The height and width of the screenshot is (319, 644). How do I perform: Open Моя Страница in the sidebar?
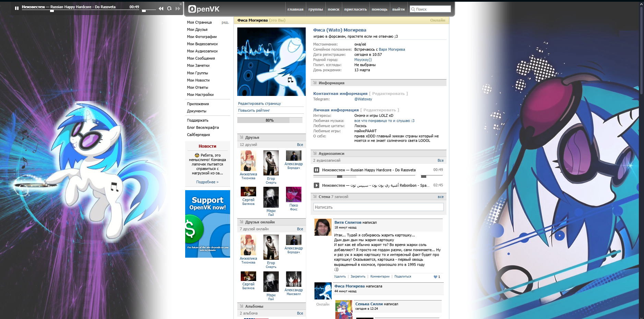[x=199, y=22]
